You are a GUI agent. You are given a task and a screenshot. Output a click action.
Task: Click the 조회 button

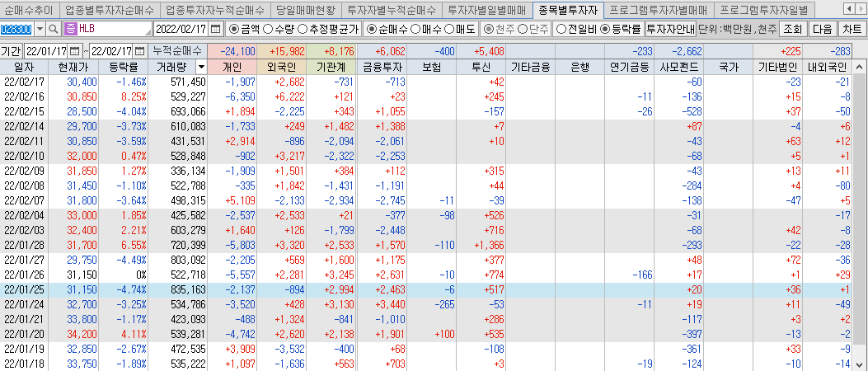pos(793,29)
